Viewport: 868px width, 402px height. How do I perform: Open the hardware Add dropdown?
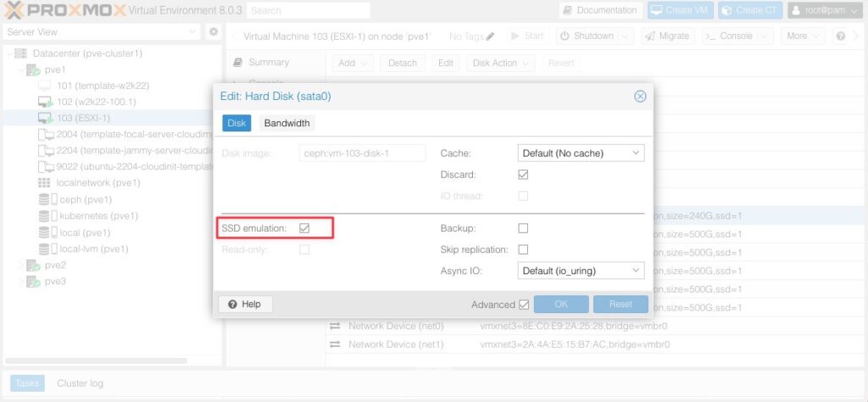pos(353,63)
